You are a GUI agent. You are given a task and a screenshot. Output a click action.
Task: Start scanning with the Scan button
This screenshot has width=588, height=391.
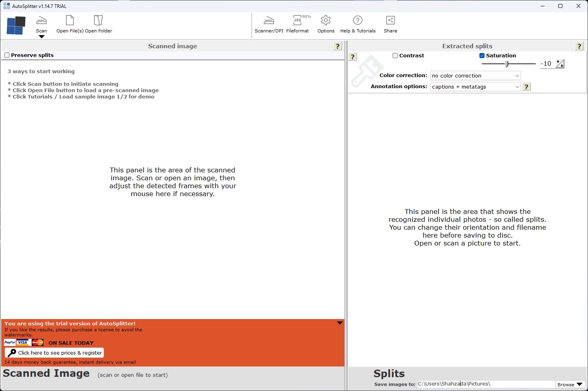tap(41, 25)
